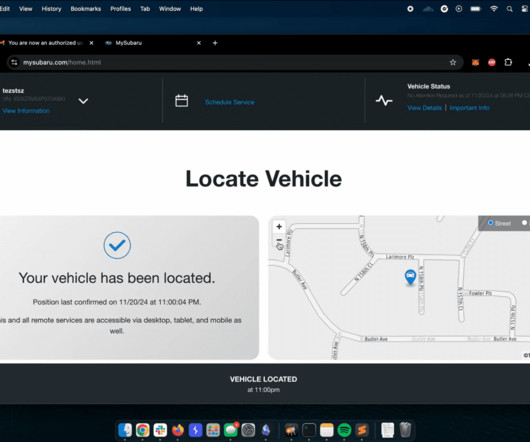Click the Schedule Service calendar icon

[x=182, y=101]
